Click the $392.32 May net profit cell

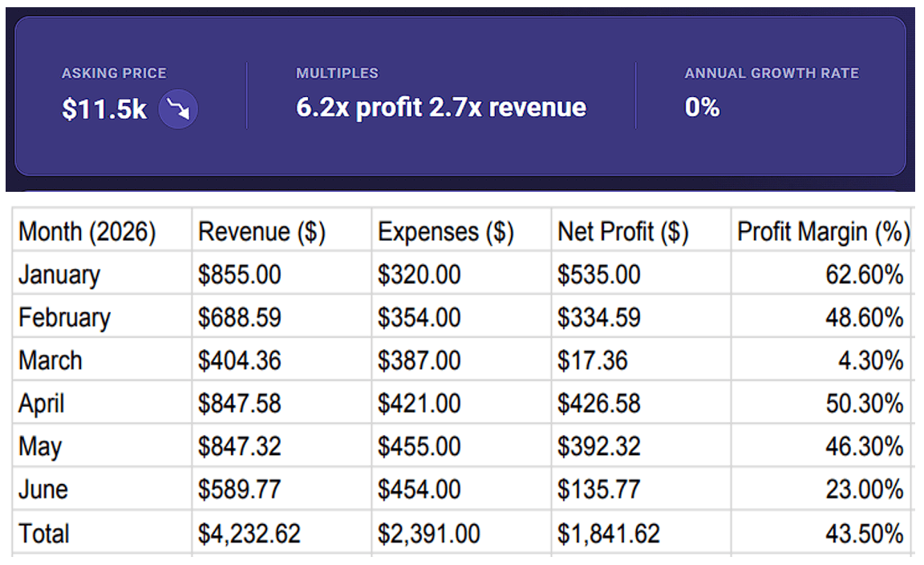pos(642,446)
